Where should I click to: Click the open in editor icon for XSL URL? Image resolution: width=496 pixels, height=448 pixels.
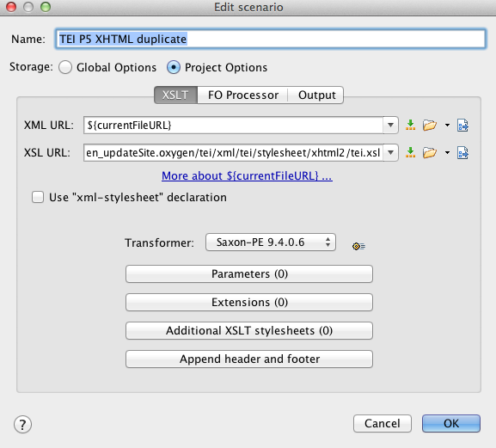point(462,153)
